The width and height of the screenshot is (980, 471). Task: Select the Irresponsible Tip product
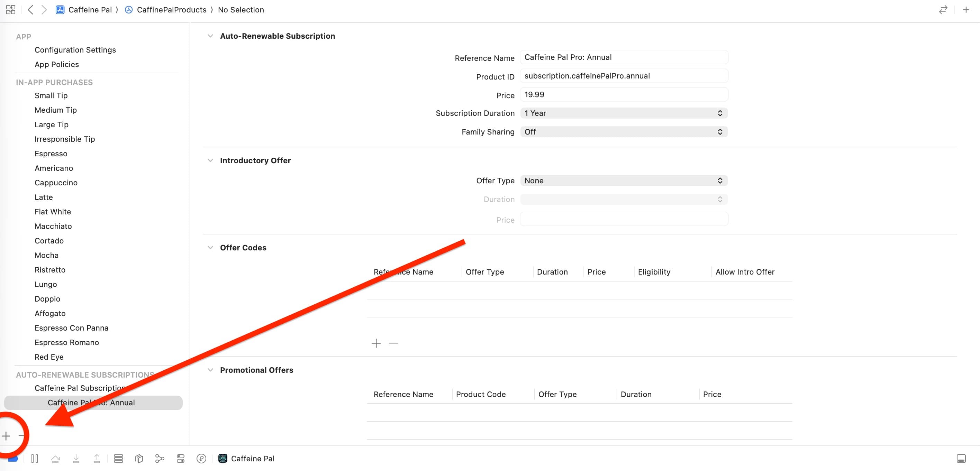click(65, 139)
